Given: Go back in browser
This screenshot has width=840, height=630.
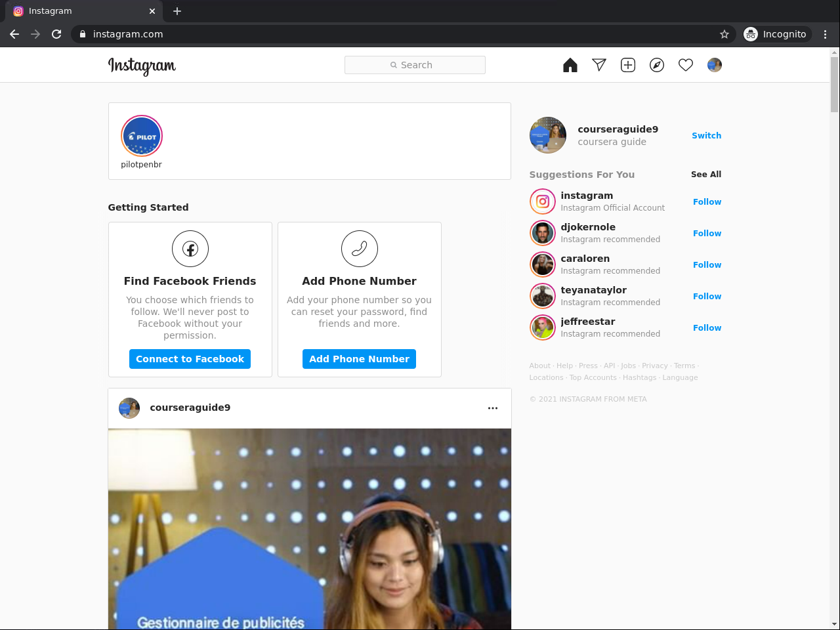Looking at the screenshot, I should pos(14,34).
